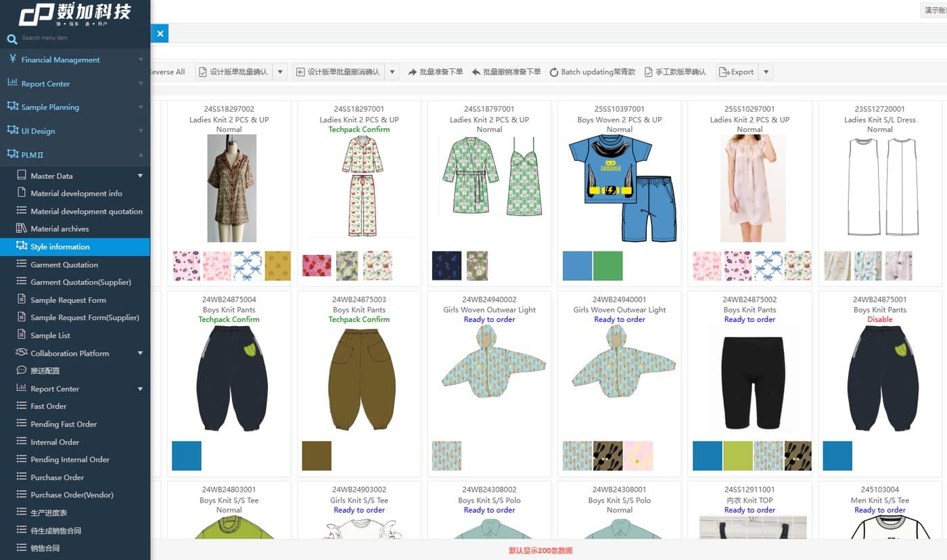The width and height of the screenshot is (947, 560).
Task: Click the reply arrow icon of 批量撤销准备下单
Action: point(476,72)
